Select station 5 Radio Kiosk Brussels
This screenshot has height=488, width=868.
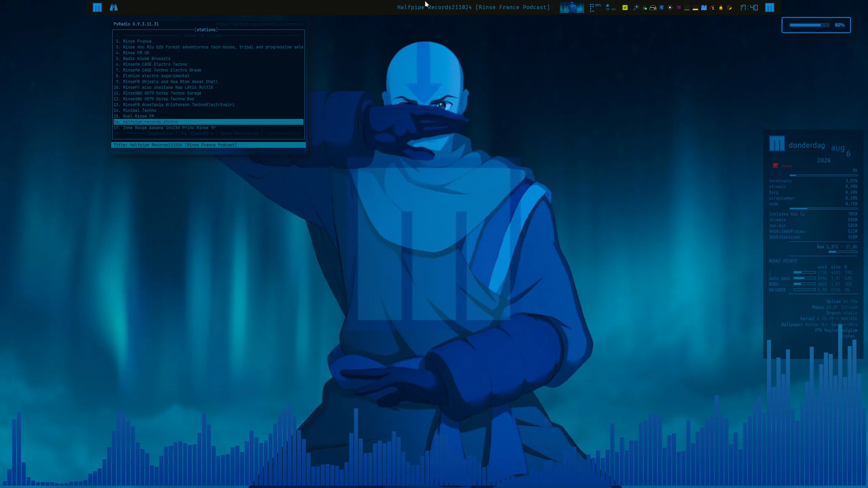pyautogui.click(x=209, y=59)
